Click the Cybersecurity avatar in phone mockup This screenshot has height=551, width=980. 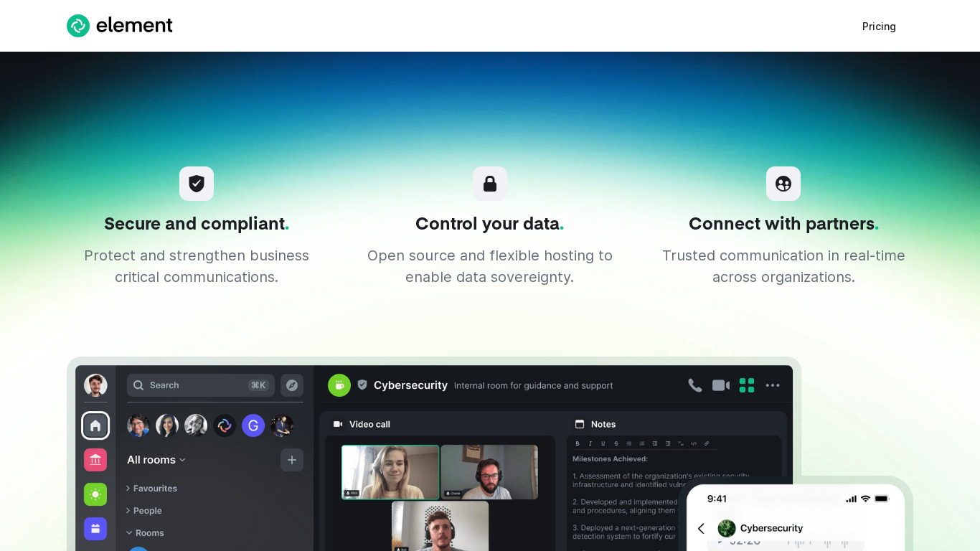pyautogui.click(x=727, y=528)
